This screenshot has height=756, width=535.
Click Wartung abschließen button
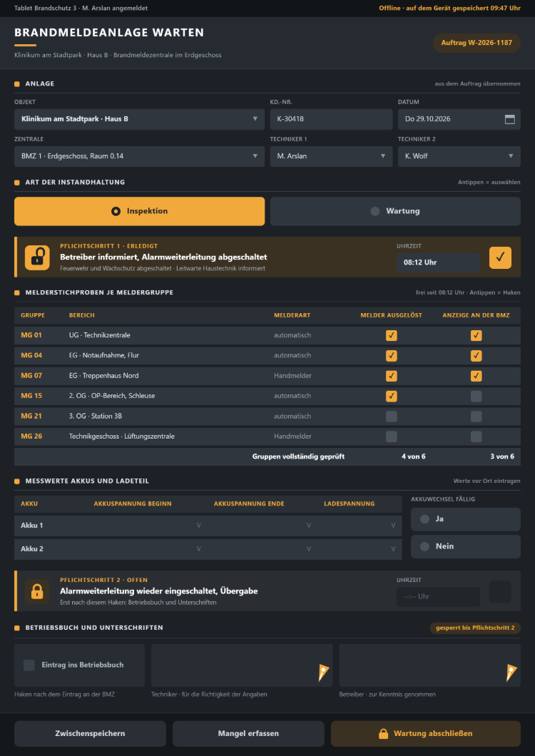coord(425,734)
